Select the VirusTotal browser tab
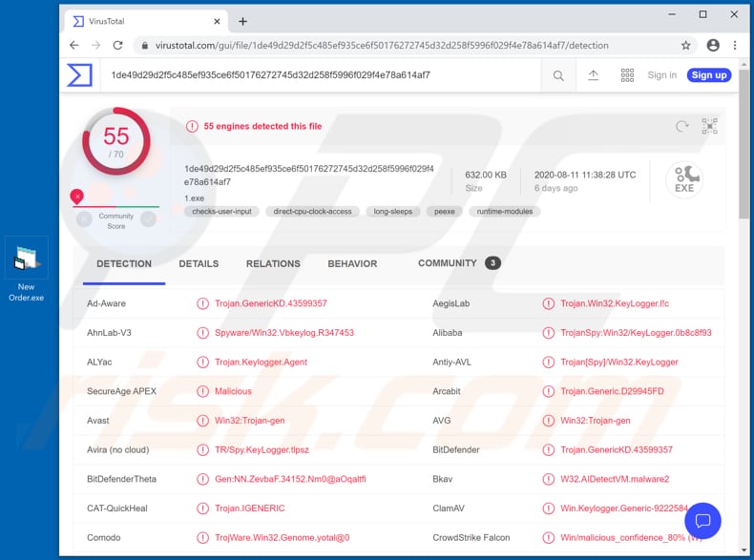 point(144,21)
